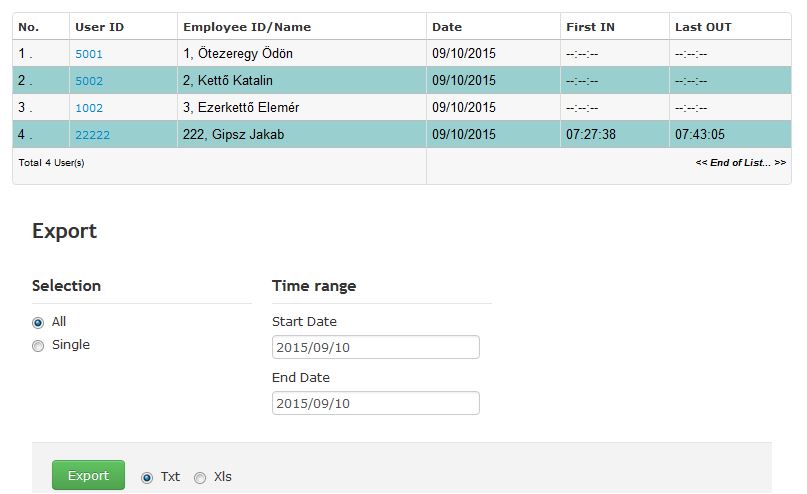The height and width of the screenshot is (494, 807).
Task: Select the Single radio button
Action: 38,346
